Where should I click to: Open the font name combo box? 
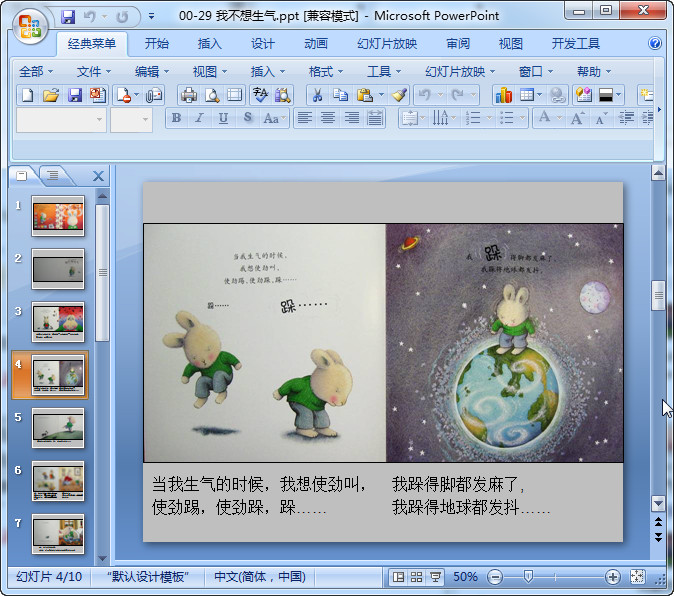coord(61,119)
